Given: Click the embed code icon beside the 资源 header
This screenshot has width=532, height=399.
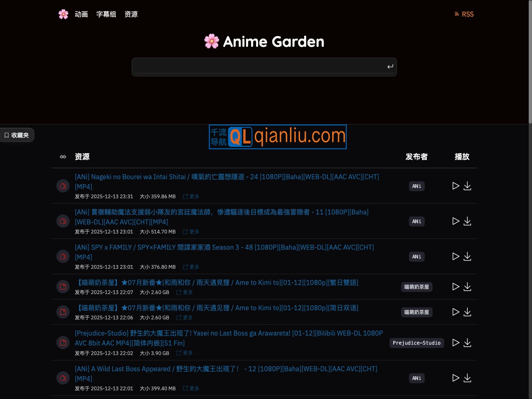Looking at the screenshot, I should (x=63, y=157).
